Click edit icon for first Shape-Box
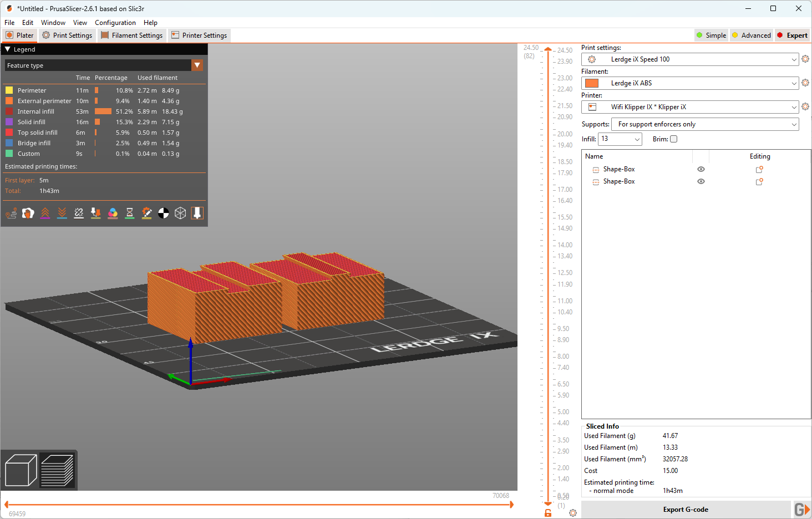Image resolution: width=812 pixels, height=519 pixels. [759, 169]
